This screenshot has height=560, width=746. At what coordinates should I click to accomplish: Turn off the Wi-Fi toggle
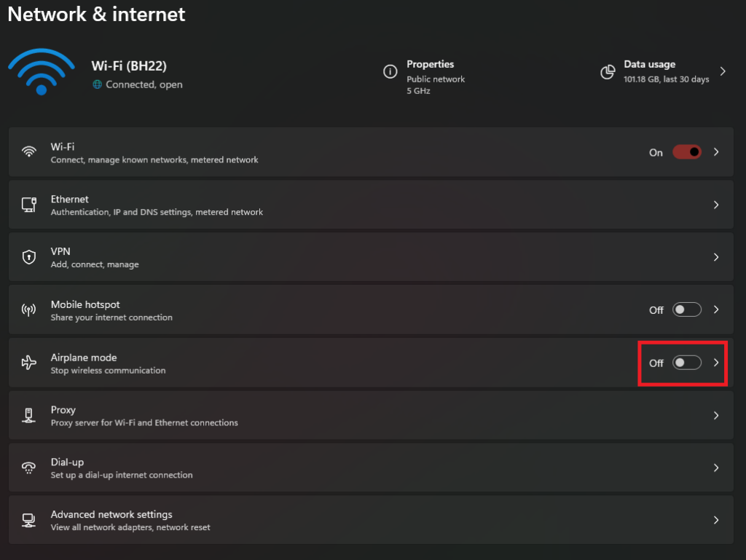point(686,151)
